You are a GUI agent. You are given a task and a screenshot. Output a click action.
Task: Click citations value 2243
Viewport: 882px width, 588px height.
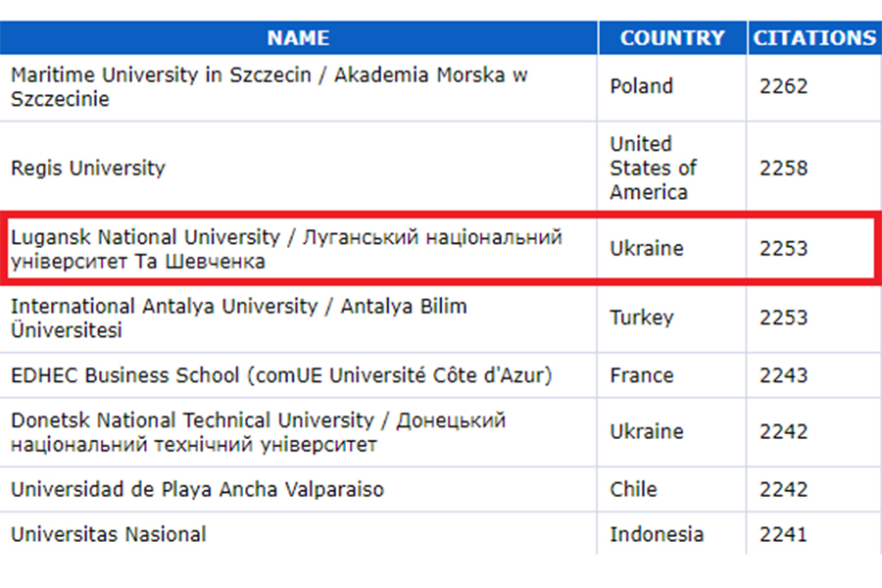pyautogui.click(x=783, y=375)
